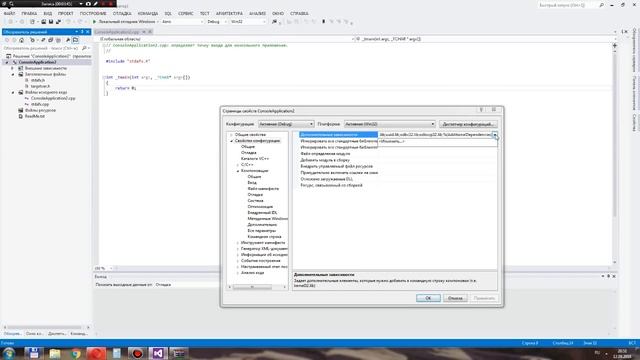The height and width of the screenshot is (360, 640).
Task: Select Каталоги VC++ in the dialog tree
Action: click(x=255, y=159)
